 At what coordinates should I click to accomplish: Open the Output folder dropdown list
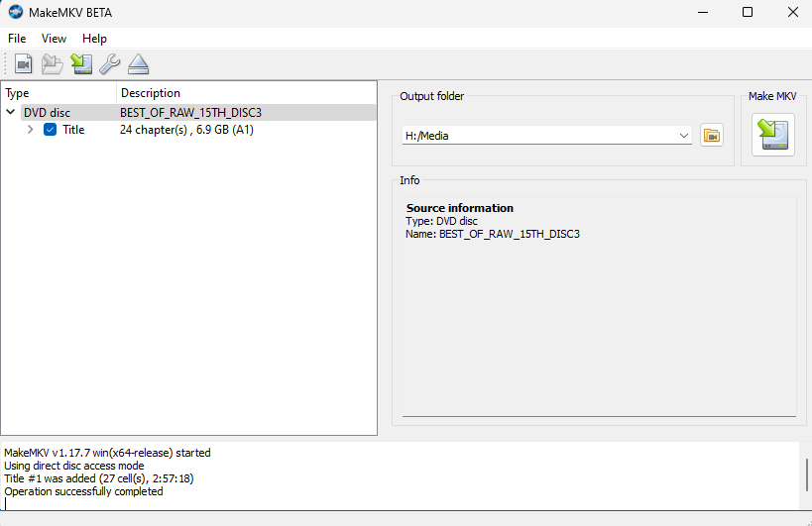click(x=684, y=136)
